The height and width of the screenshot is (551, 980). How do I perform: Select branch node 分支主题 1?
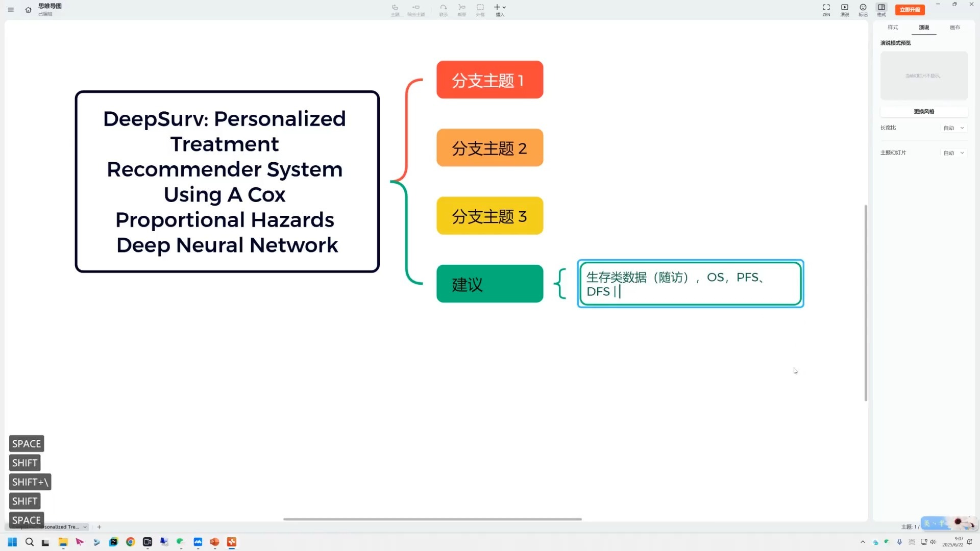pos(489,80)
